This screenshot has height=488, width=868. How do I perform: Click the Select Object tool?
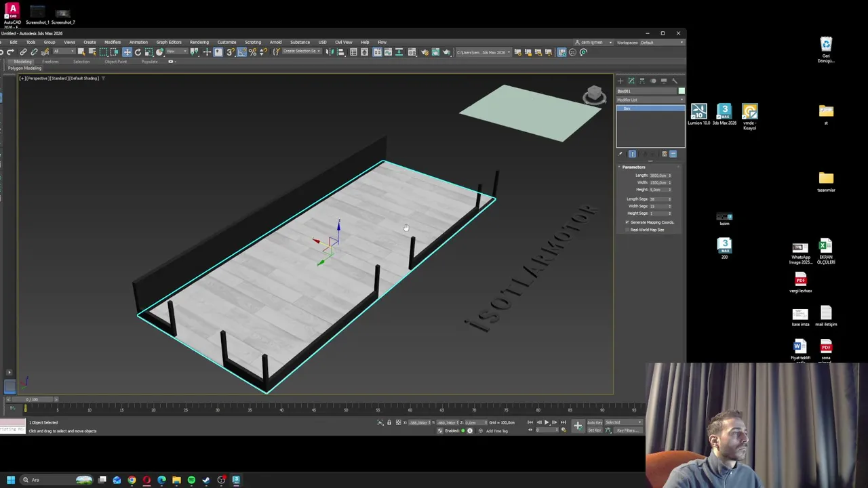[81, 52]
